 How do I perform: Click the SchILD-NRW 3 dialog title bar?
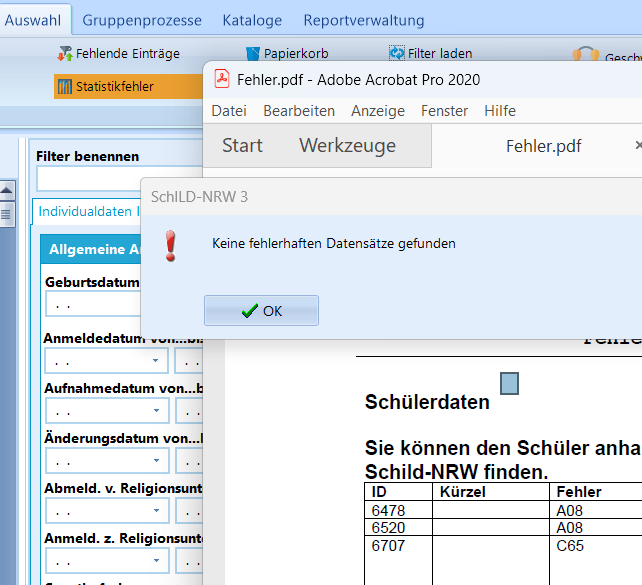pos(391,197)
